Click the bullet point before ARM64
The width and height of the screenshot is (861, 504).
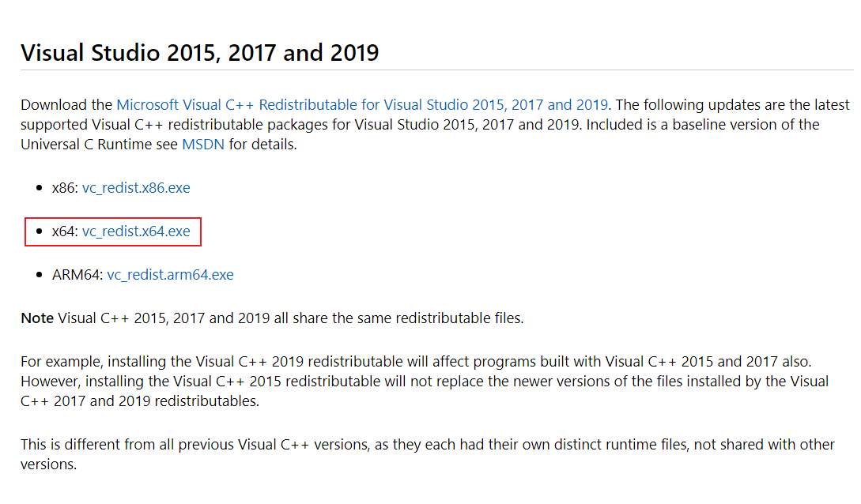click(x=39, y=275)
